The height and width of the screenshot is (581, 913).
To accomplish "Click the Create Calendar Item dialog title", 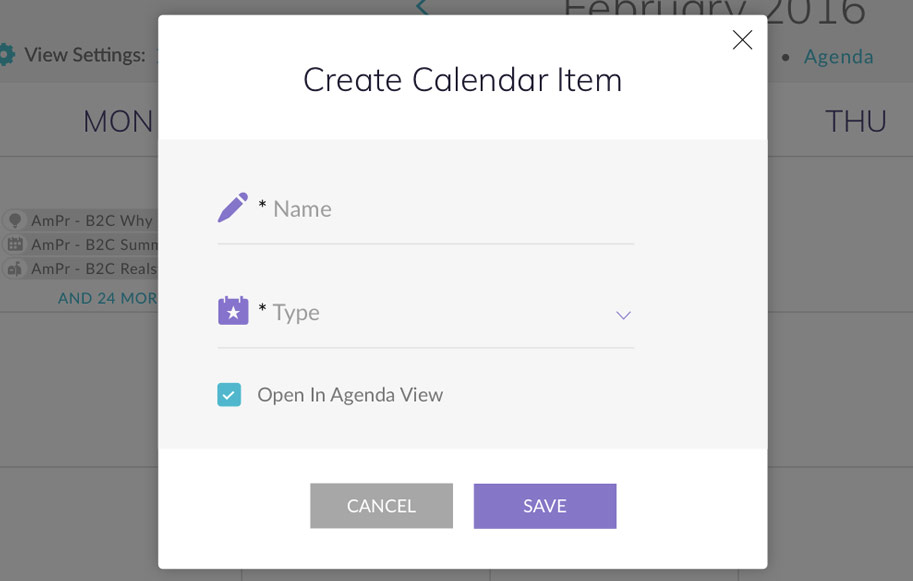I will (x=462, y=80).
